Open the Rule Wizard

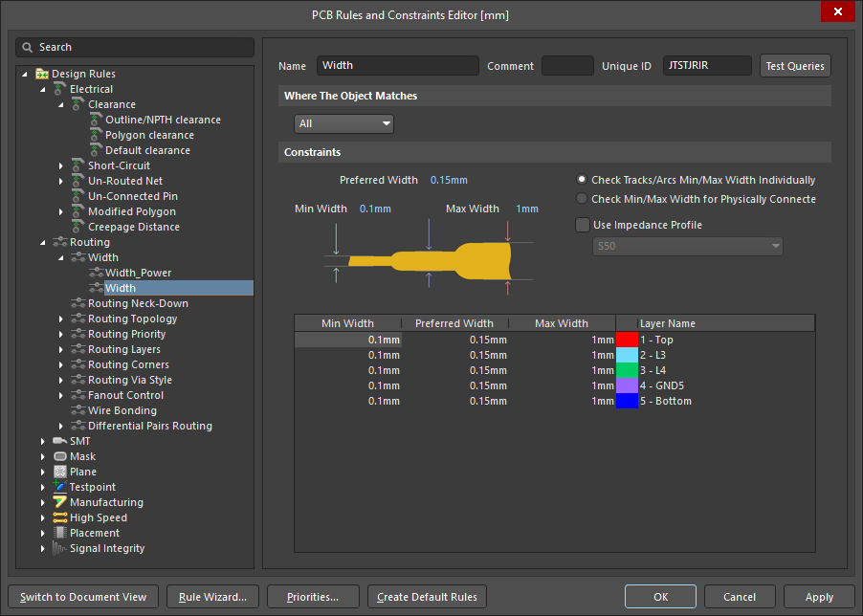[x=212, y=597]
